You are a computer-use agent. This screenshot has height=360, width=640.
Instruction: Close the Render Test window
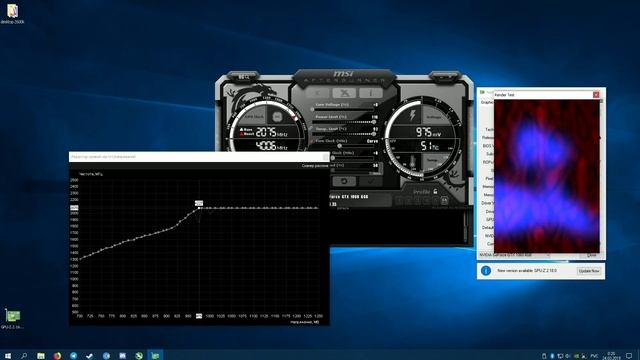pyautogui.click(x=596, y=95)
